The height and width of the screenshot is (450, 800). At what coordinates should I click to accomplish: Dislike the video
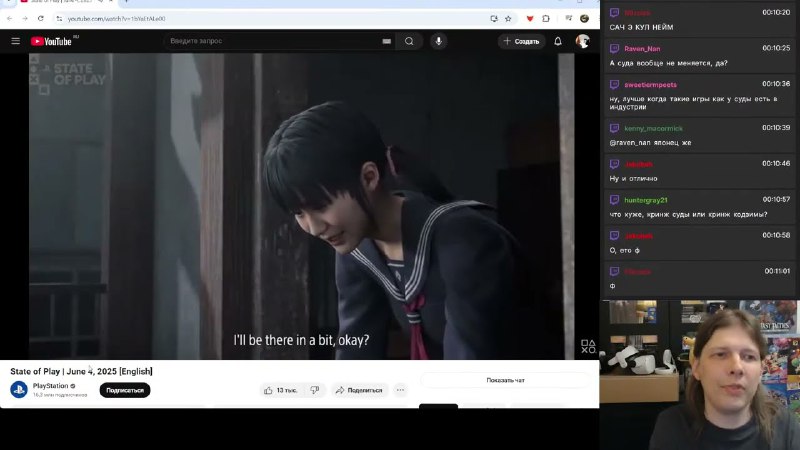315,390
